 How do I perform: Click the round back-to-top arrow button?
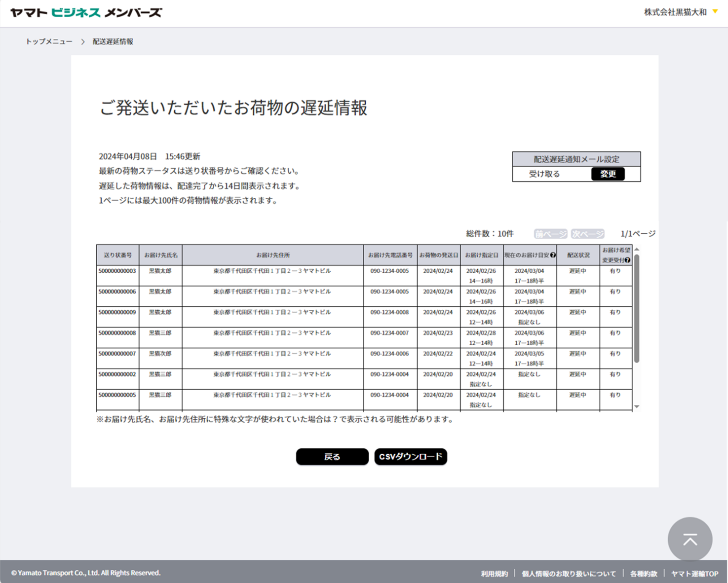tap(690, 539)
